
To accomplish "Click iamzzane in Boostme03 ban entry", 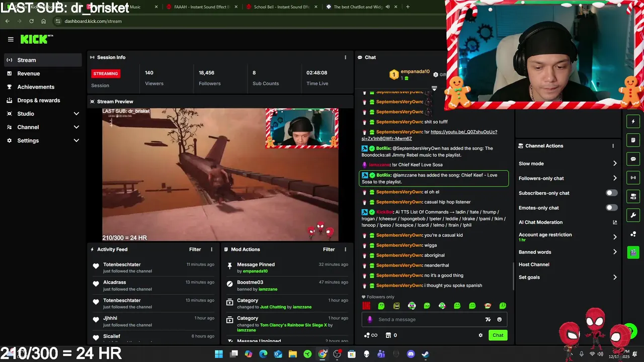I will (268, 290).
